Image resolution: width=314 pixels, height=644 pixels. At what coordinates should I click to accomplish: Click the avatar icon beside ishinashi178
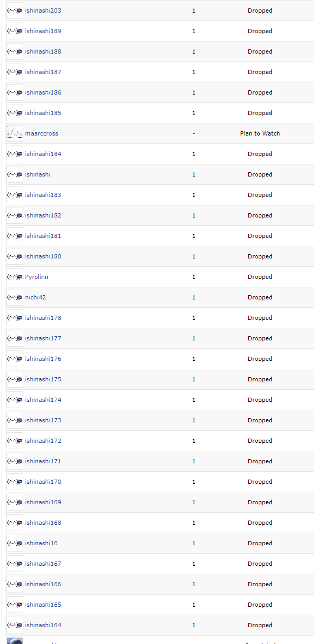coord(15,318)
